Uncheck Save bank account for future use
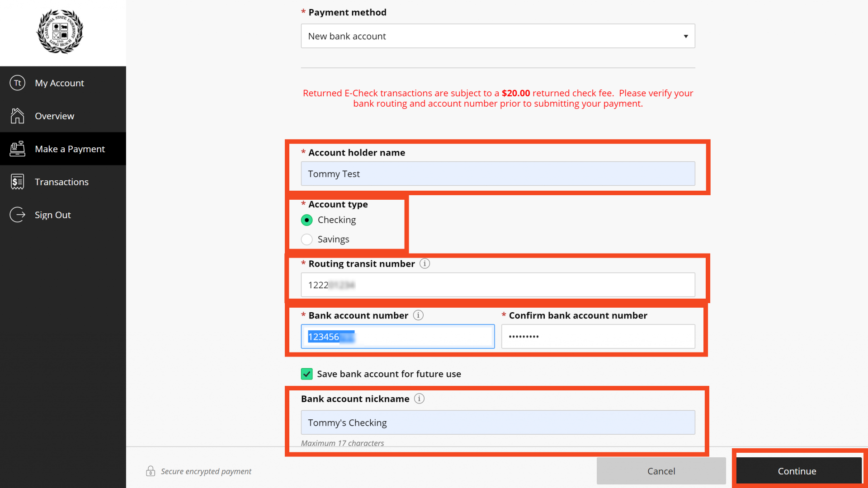This screenshot has height=488, width=868. [307, 374]
